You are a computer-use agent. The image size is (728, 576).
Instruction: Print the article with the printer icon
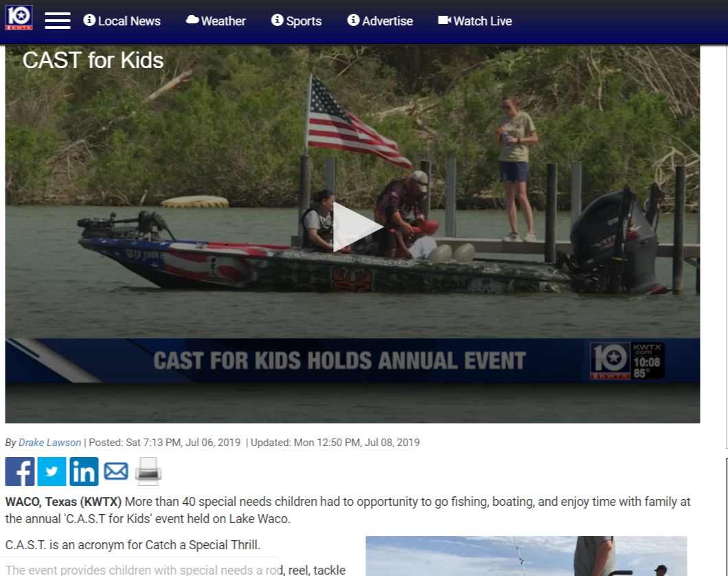click(x=148, y=472)
